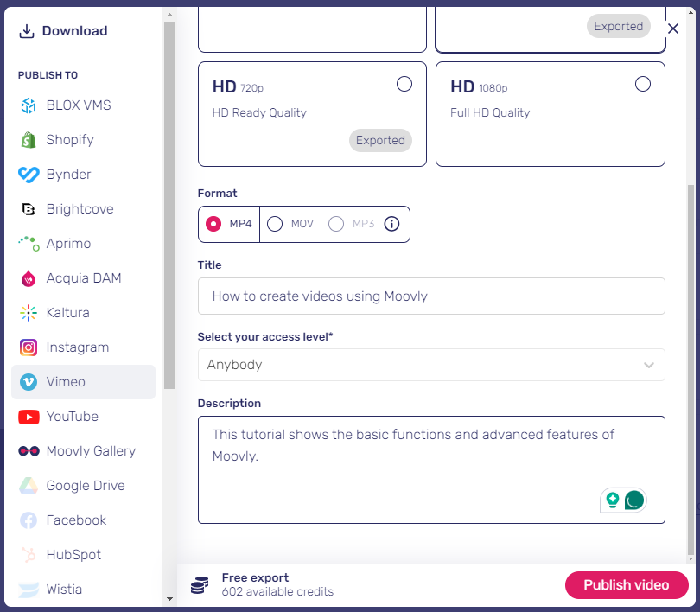
Task: Expand the access level dropdown arrow
Action: 649,365
